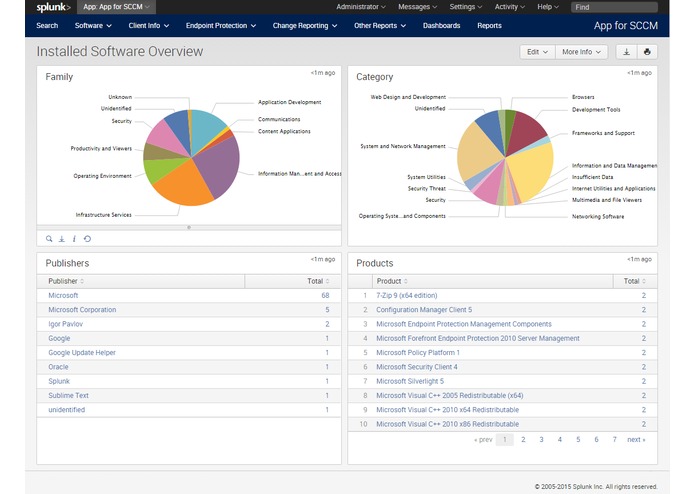Click the Infrastructure Services orange pie slice

click(182, 186)
